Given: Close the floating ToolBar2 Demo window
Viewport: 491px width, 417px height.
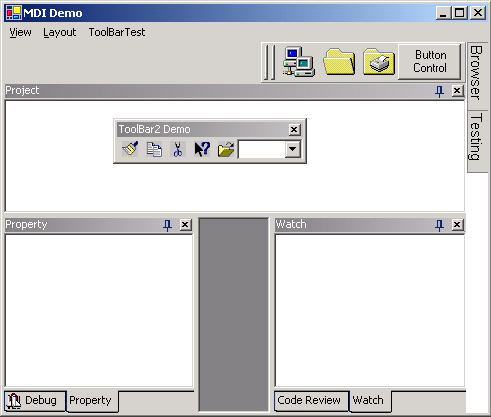Looking at the screenshot, I should click(x=294, y=129).
